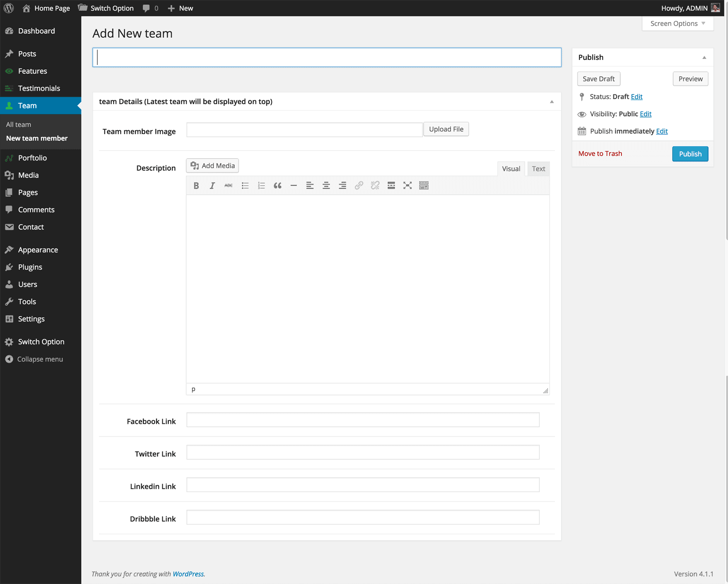Edit the Visibility setting
This screenshot has height=584, width=728.
point(645,114)
